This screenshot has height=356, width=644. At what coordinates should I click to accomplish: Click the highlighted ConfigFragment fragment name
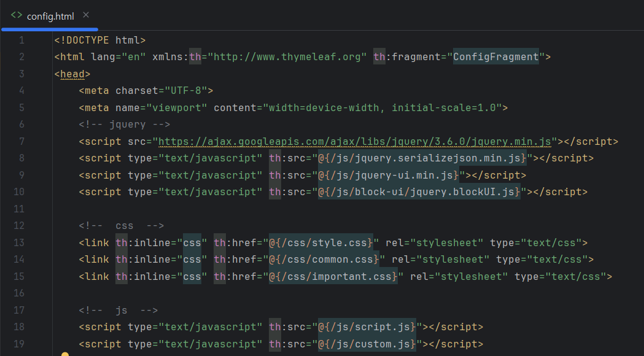pos(494,56)
